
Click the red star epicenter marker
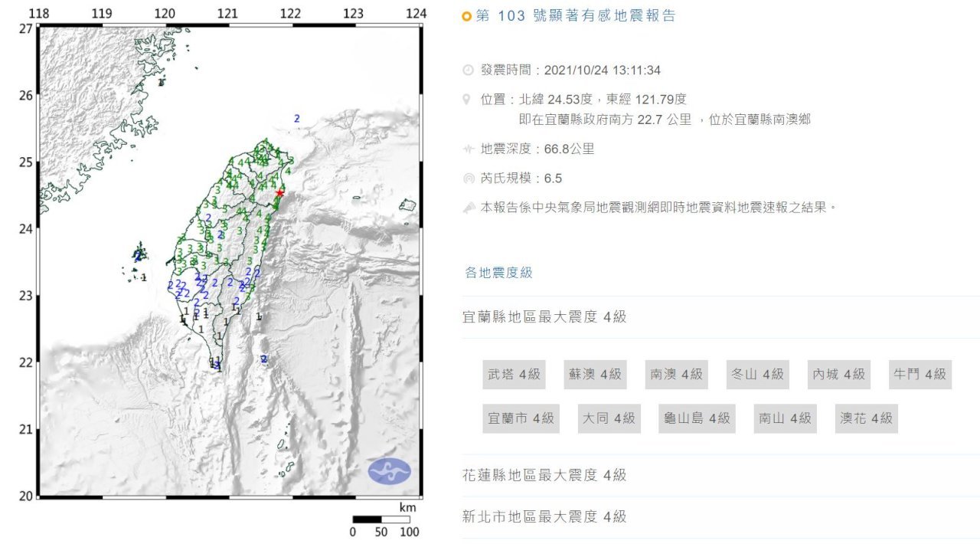coord(279,194)
